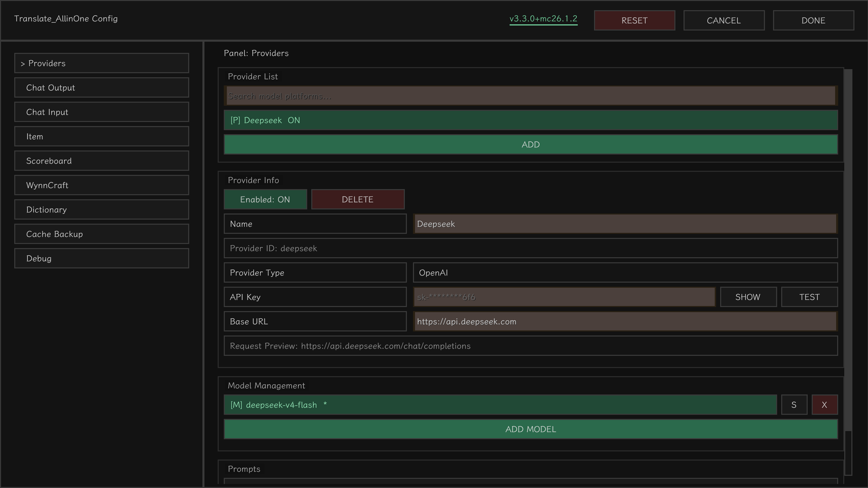Viewport: 868px width, 488px height.
Task: Click the Base URL label
Action: coord(315,321)
